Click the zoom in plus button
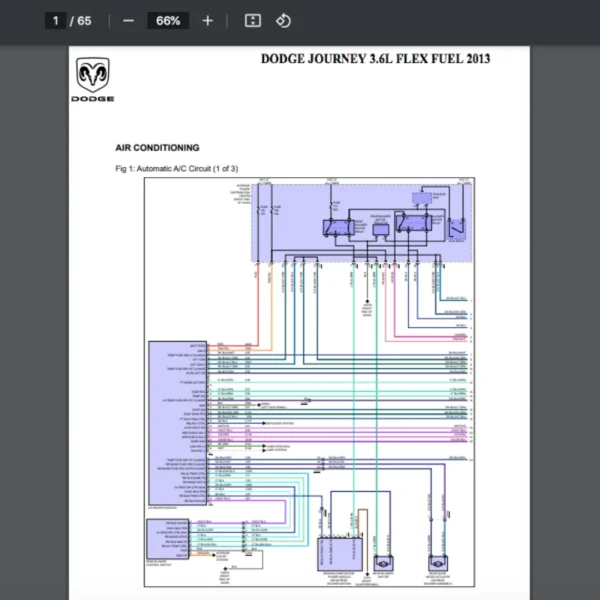The image size is (600, 600). tap(207, 20)
